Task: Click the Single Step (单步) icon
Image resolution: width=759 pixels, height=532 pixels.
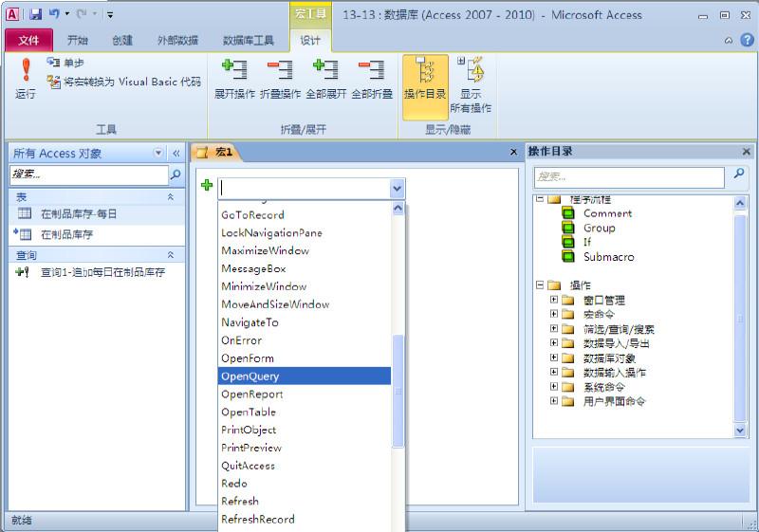Action: point(53,63)
